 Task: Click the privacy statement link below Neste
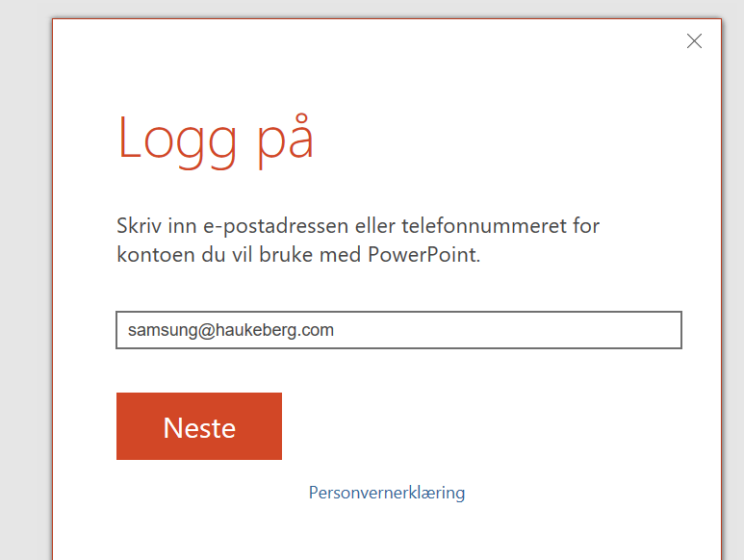386,493
